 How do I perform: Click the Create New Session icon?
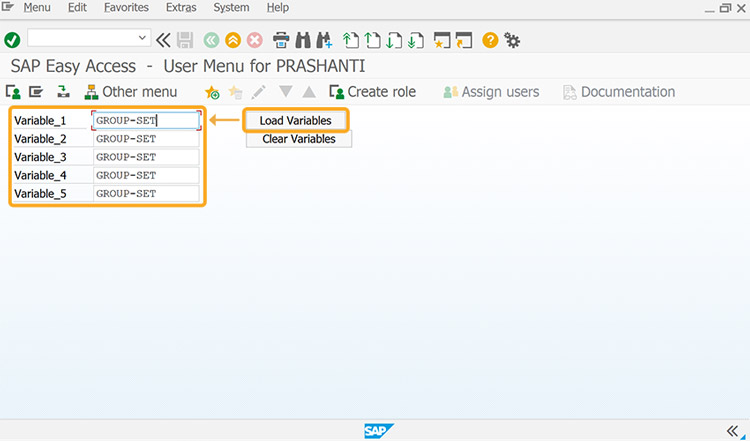tap(441, 40)
